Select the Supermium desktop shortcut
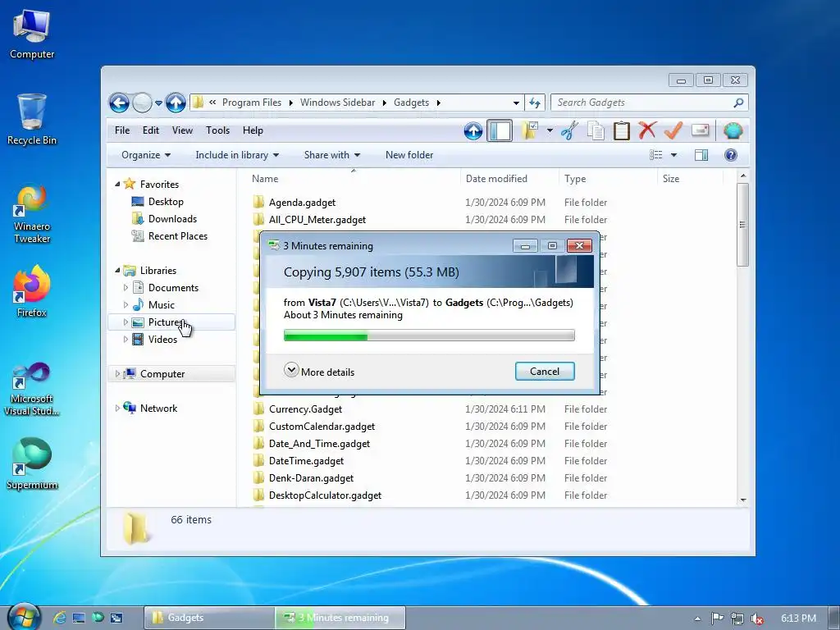The width and height of the screenshot is (840, 630). 32,464
